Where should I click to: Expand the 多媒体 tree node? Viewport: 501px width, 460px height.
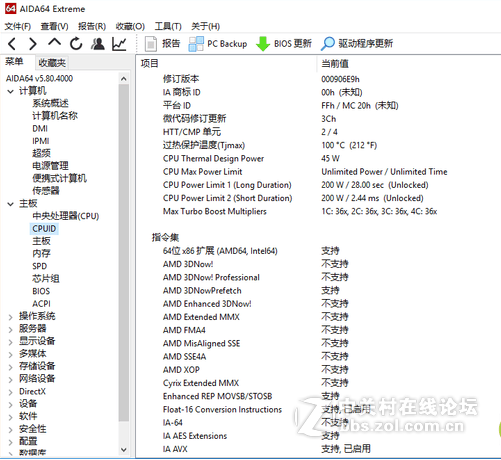coord(11,354)
